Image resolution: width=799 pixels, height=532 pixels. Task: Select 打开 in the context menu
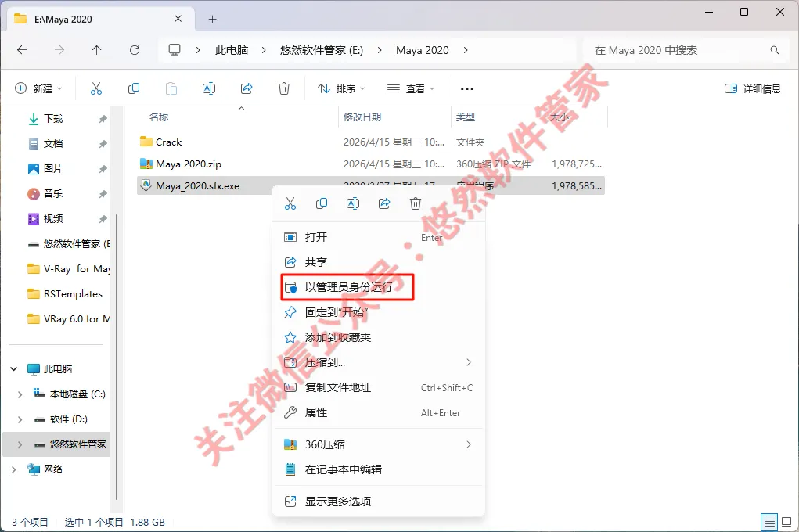(379, 237)
